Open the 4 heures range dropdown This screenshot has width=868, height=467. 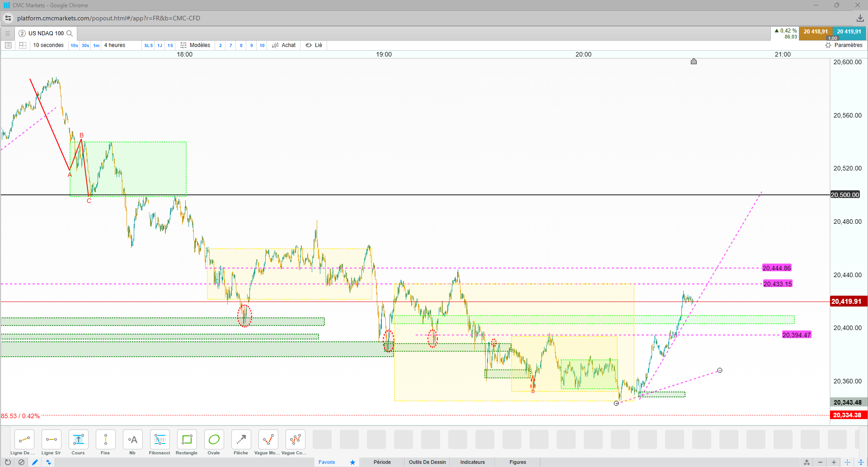[x=115, y=45]
